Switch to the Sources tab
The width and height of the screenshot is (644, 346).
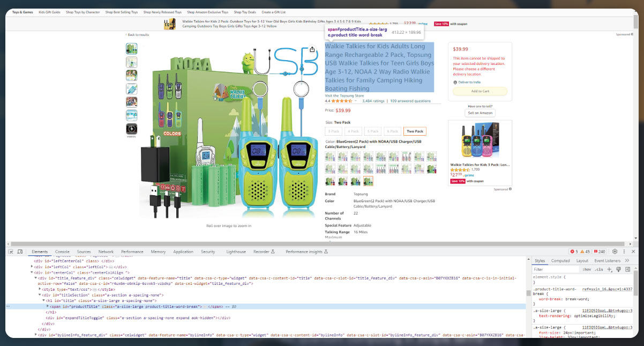pos(84,252)
